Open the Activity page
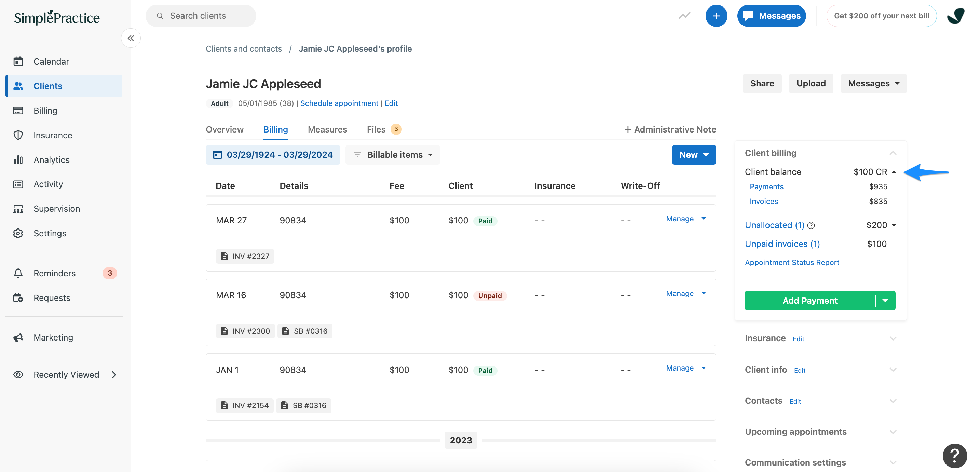Viewport: 980px width, 472px height. tap(48, 184)
